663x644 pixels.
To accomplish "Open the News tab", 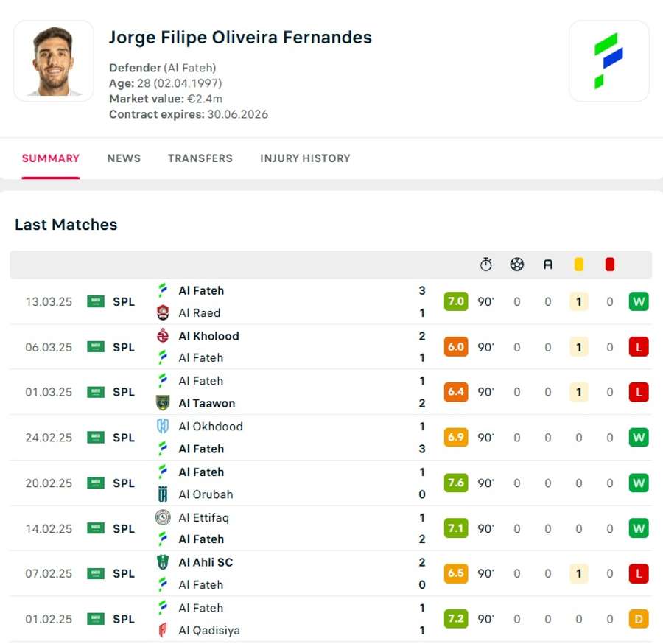I will (124, 158).
